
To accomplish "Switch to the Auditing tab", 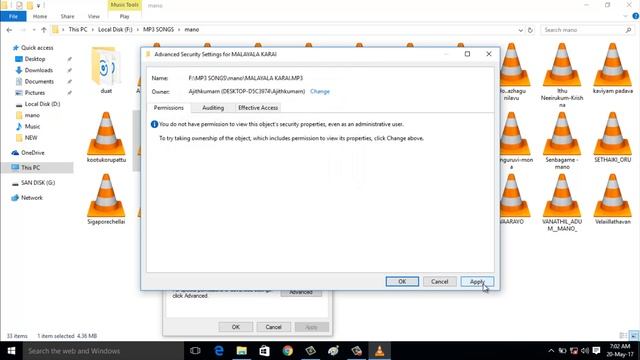I will pyautogui.click(x=213, y=108).
